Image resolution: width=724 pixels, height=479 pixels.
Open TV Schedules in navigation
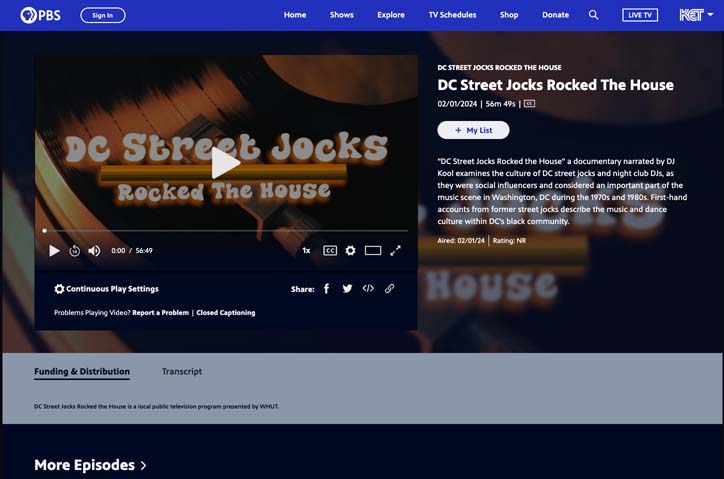tap(452, 15)
